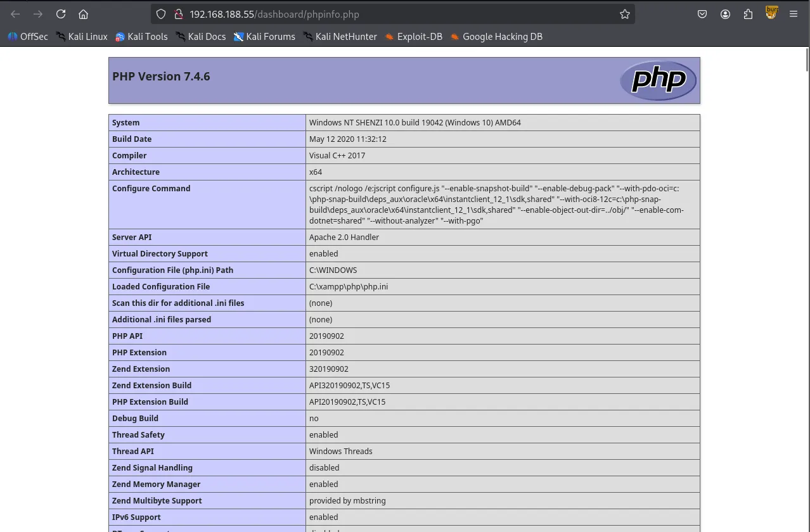Open the tracking protection shield icon
The width and height of the screenshot is (810, 532).
coord(161,14)
